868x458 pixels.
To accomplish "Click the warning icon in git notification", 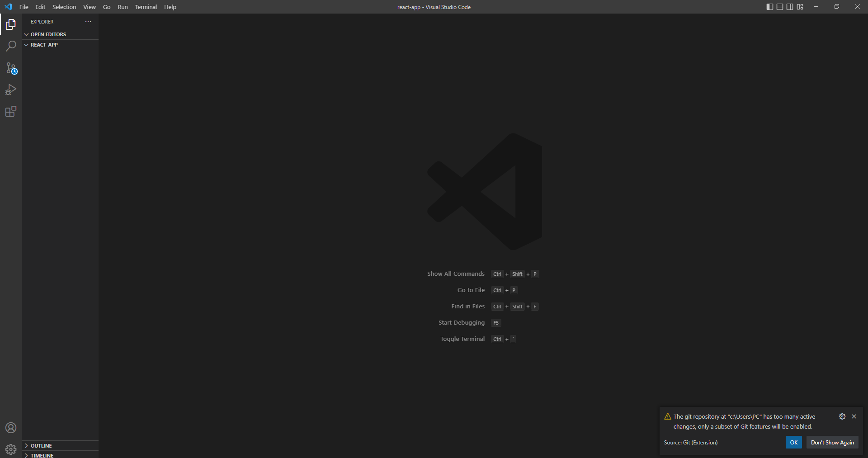I will (x=668, y=416).
